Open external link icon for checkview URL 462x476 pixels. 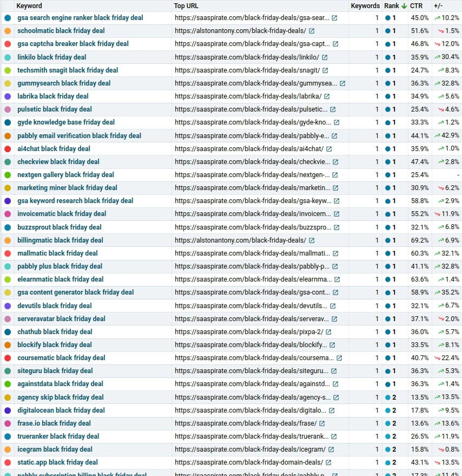pyautogui.click(x=335, y=162)
